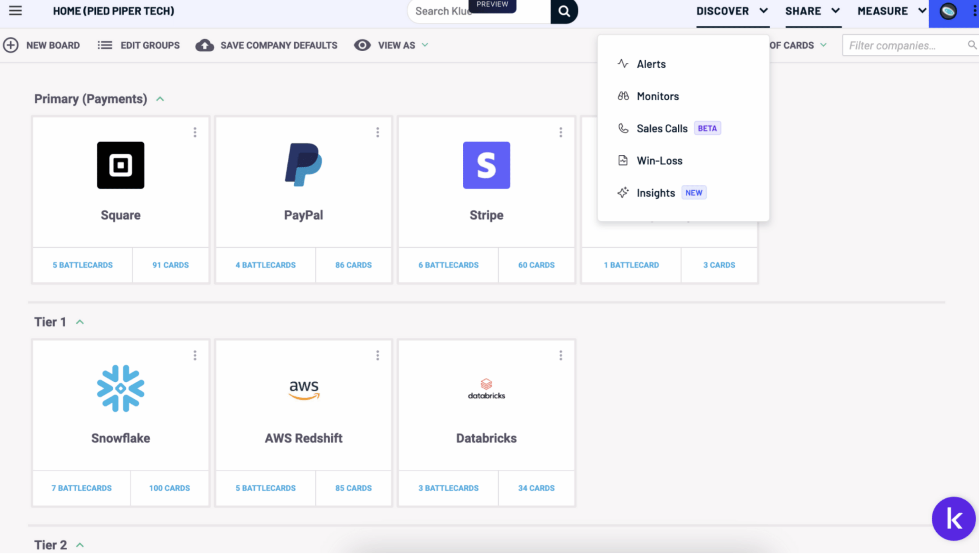The height and width of the screenshot is (554, 980).
Task: Collapse the Primary (Payments) group
Action: (160, 99)
